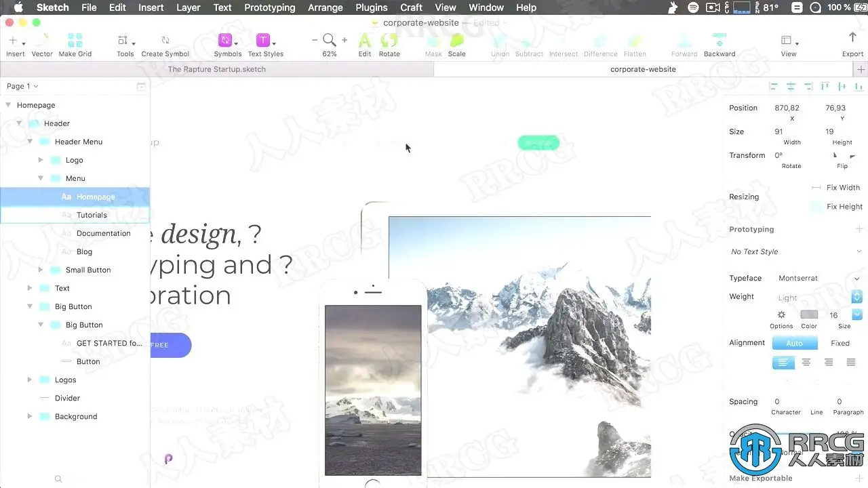Click the Make Grid icon
The height and width of the screenshot is (488, 868).
(x=75, y=45)
